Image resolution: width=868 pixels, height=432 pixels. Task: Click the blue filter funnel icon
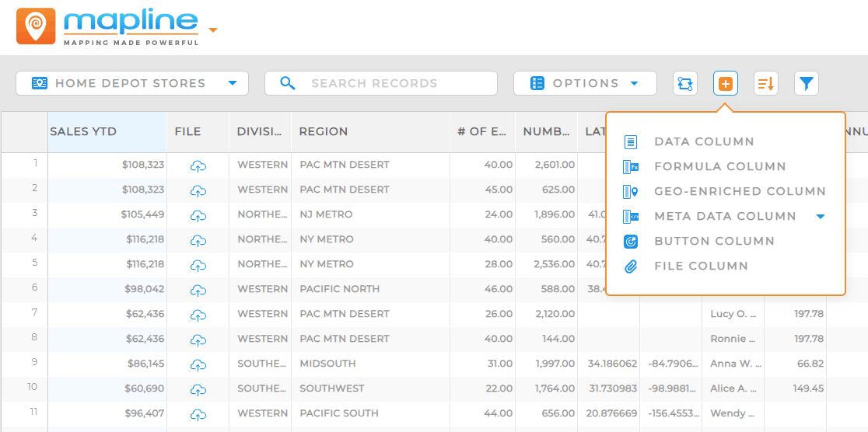pyautogui.click(x=806, y=83)
